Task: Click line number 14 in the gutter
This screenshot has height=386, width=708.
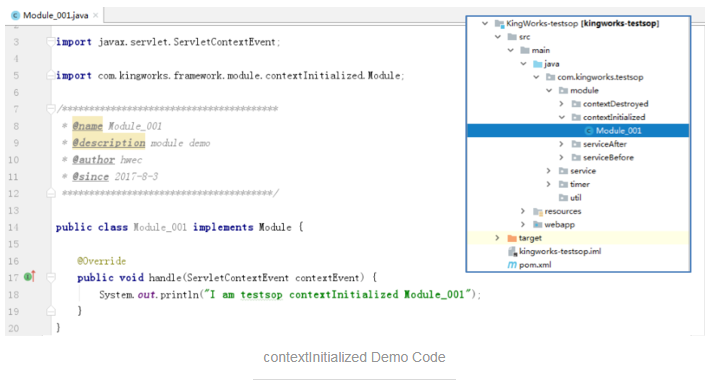Action: point(14,227)
